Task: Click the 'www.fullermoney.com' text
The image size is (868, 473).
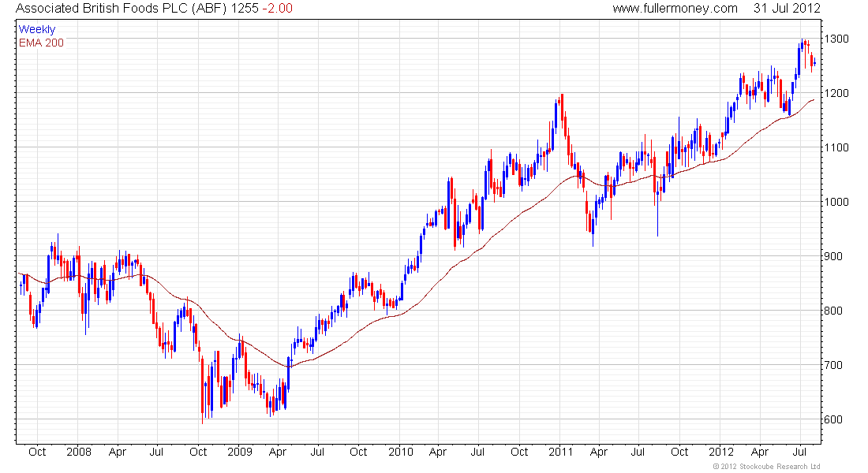Action: click(x=675, y=9)
